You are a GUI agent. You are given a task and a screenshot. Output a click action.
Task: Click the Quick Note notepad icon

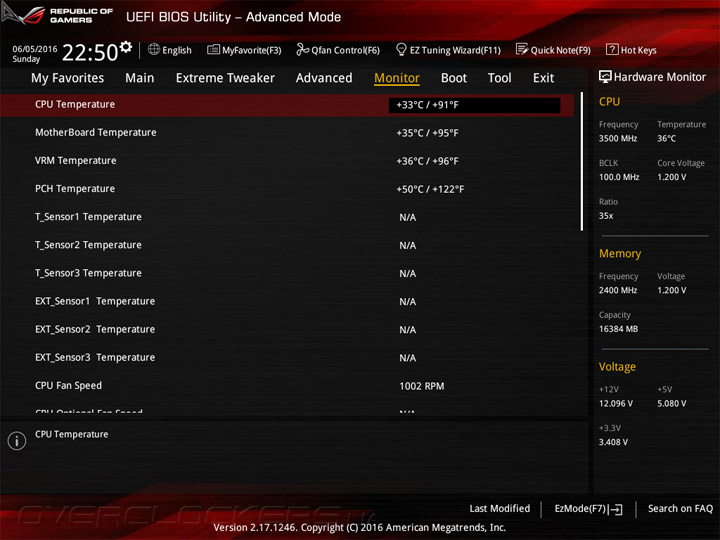click(522, 49)
